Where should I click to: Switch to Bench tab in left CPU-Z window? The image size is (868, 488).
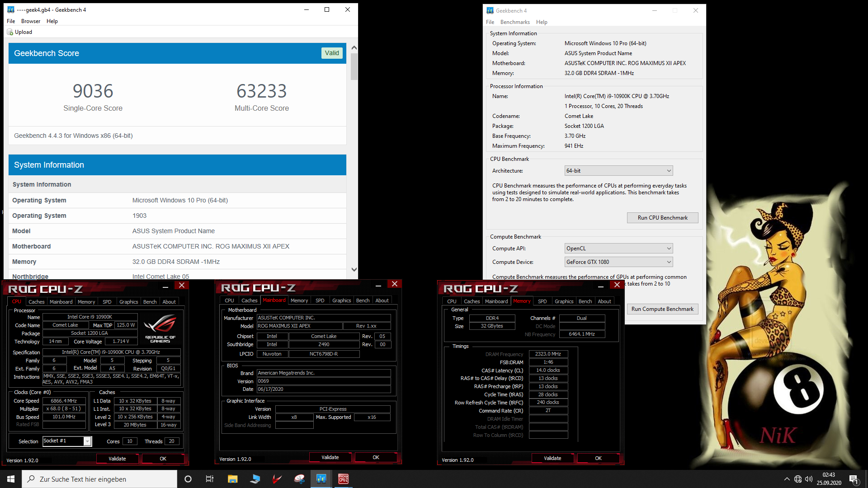150,302
